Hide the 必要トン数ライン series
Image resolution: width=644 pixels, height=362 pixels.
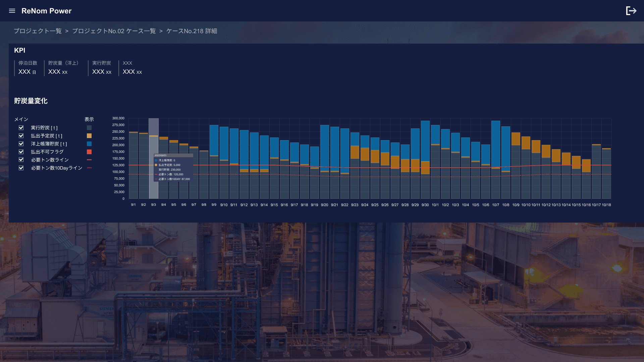21,160
